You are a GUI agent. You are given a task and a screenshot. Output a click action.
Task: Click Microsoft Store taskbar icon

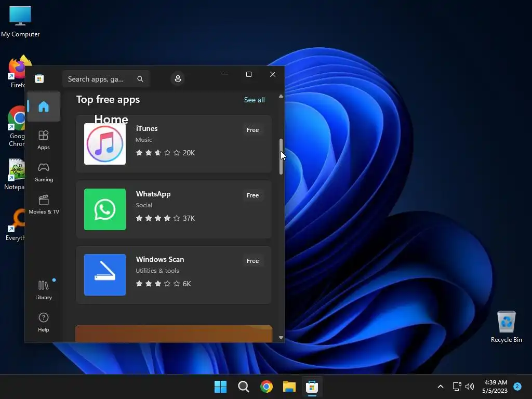click(312, 387)
